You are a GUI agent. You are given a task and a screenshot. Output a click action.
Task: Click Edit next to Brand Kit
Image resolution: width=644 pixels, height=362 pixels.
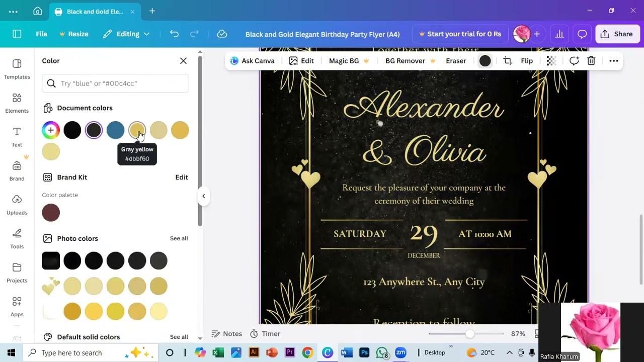pyautogui.click(x=182, y=177)
